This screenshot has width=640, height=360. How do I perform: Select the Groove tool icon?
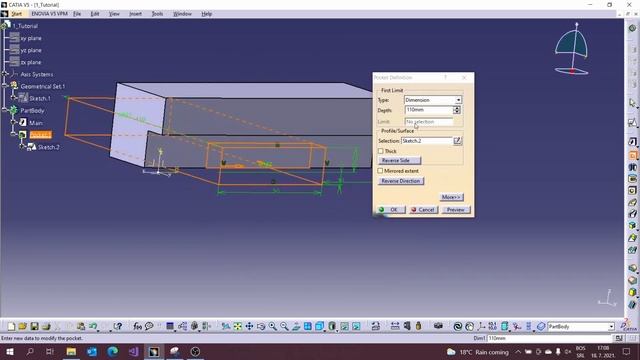click(632, 179)
